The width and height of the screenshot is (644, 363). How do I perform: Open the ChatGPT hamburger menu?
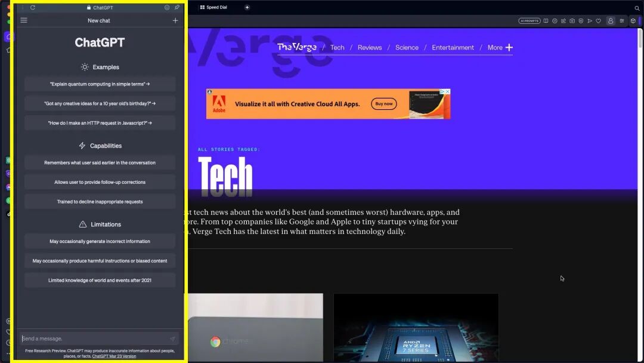24,20
